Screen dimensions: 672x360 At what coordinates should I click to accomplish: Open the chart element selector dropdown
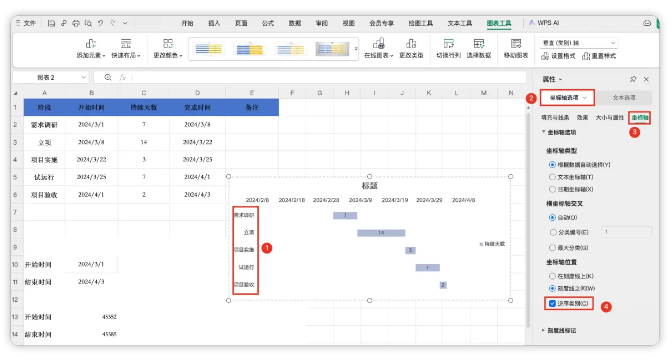click(x=579, y=43)
